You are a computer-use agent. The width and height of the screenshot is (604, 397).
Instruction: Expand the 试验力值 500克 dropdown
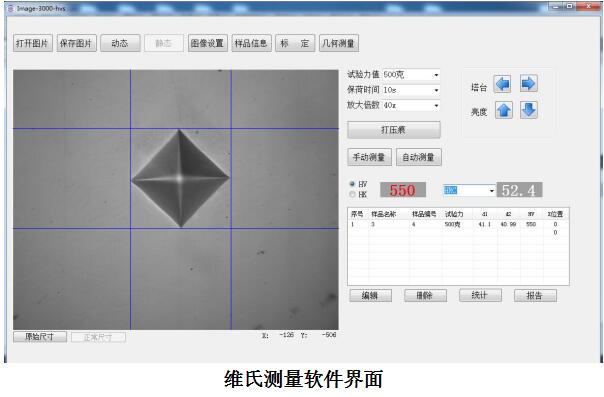coord(436,75)
